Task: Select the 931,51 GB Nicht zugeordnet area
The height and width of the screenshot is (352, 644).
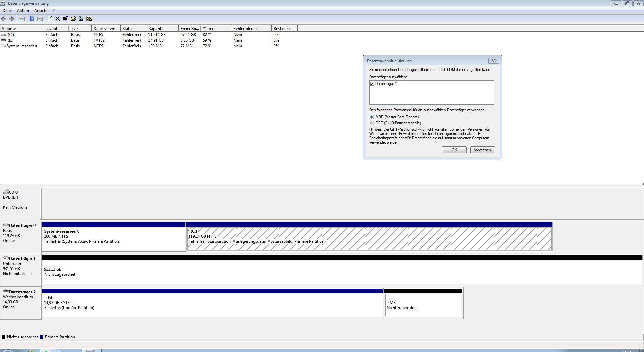Action: [342, 270]
